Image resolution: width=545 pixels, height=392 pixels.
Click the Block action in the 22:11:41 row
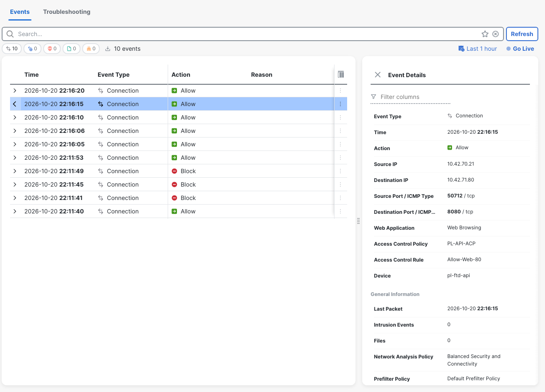click(x=184, y=198)
